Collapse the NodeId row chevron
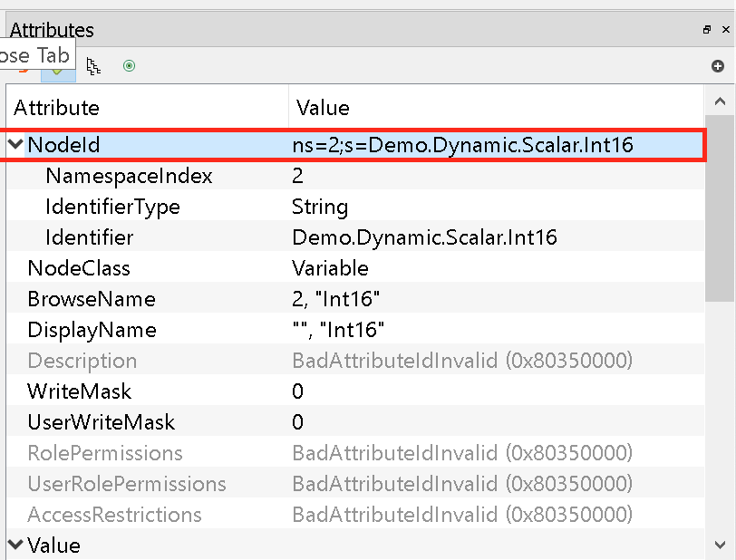Image resolution: width=736 pixels, height=560 pixels. [x=15, y=144]
